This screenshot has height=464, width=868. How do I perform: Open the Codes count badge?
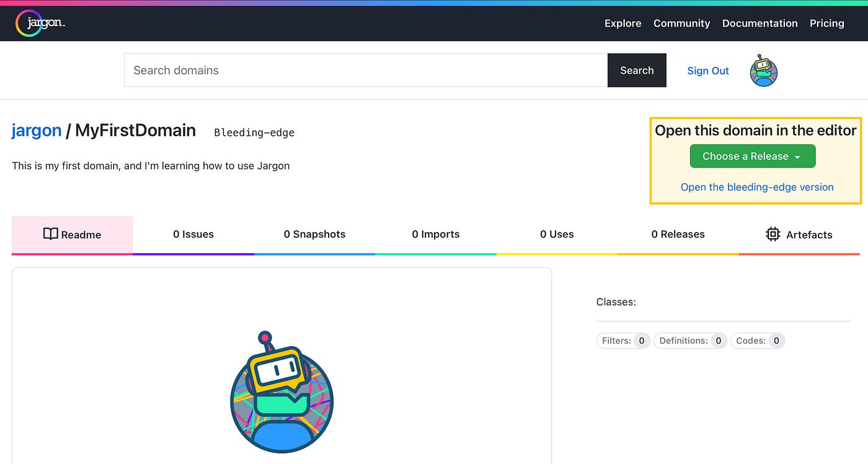click(x=776, y=341)
